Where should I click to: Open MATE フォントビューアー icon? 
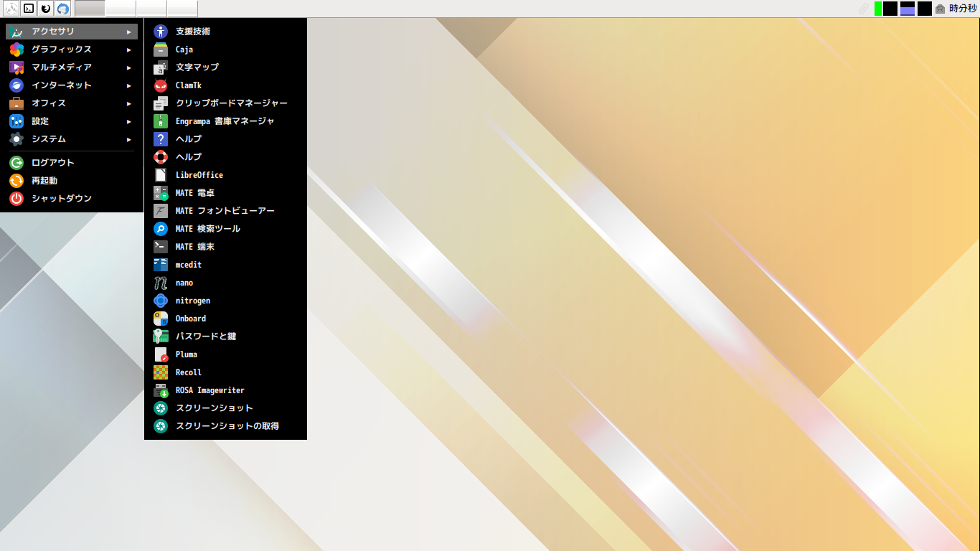coord(161,211)
